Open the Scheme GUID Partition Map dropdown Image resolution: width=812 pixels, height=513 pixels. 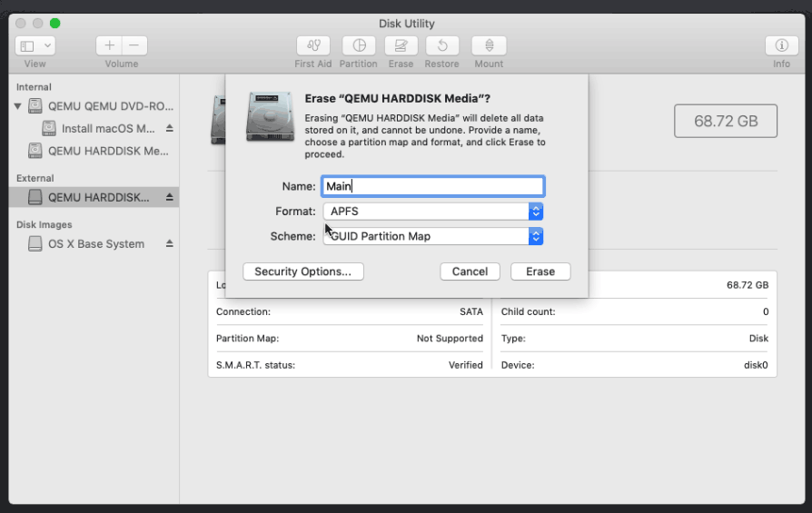(x=433, y=236)
